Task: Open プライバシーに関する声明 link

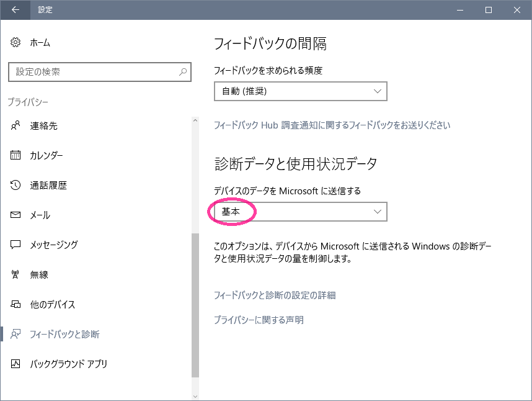Action: 259,320
